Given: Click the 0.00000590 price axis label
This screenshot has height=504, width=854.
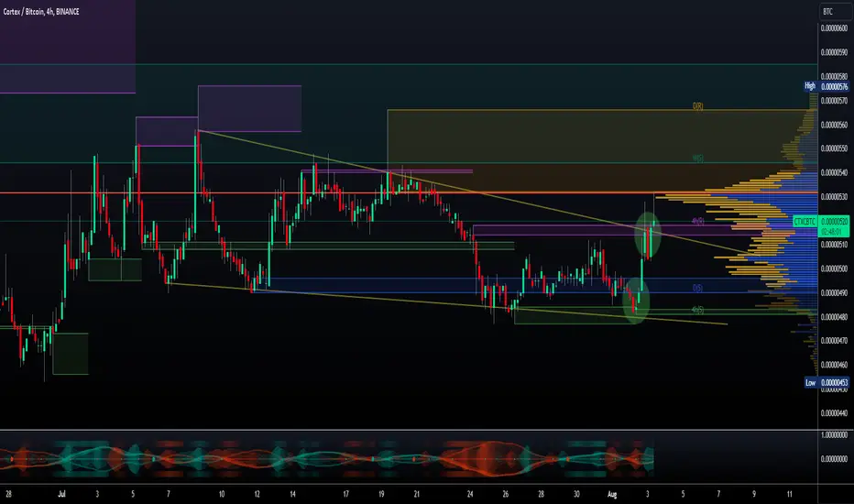Looking at the screenshot, I should pos(835,52).
